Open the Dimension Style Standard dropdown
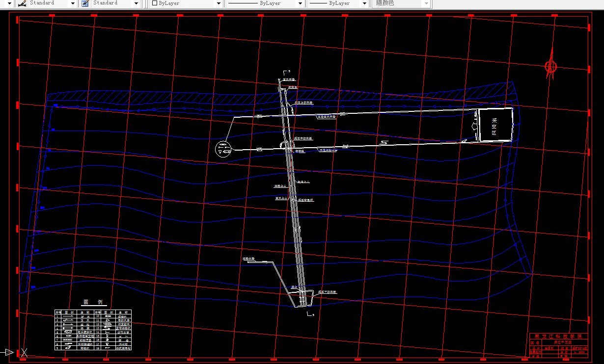This screenshot has width=604, height=364. pyautogui.click(x=136, y=3)
